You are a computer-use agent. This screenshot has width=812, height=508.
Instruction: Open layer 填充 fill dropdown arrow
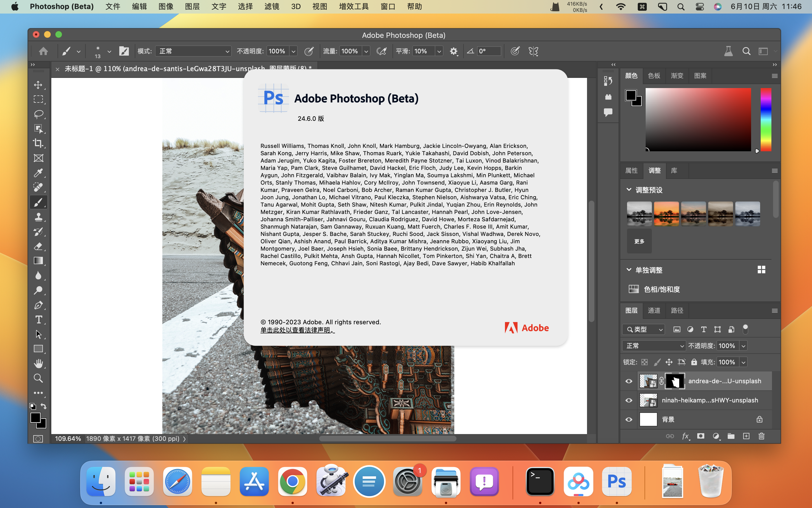pos(743,362)
